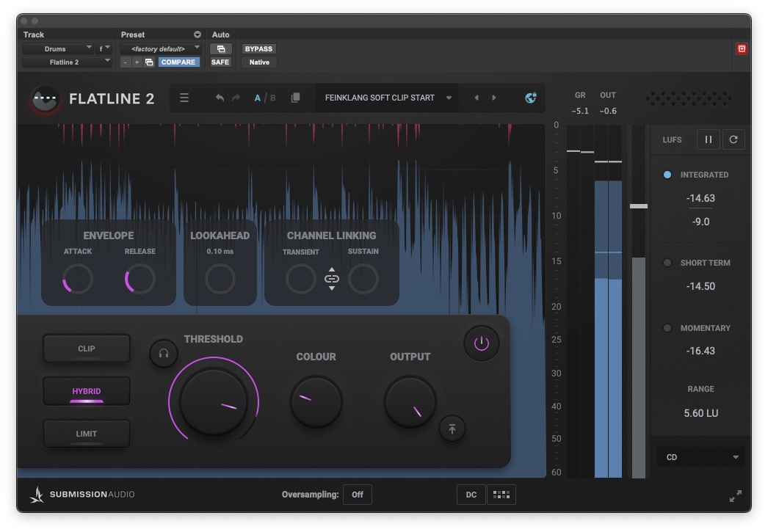Select the Integrated loudness radio button

pyautogui.click(x=667, y=175)
